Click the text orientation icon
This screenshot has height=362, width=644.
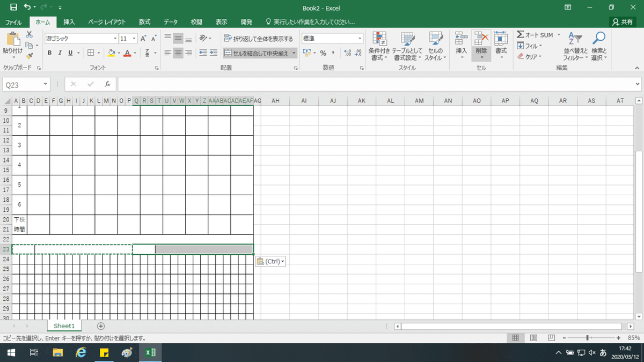click(x=203, y=39)
